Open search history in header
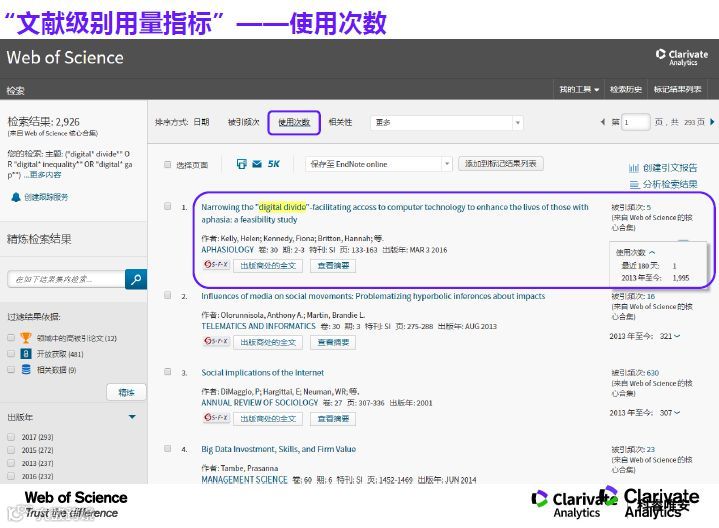 click(625, 89)
